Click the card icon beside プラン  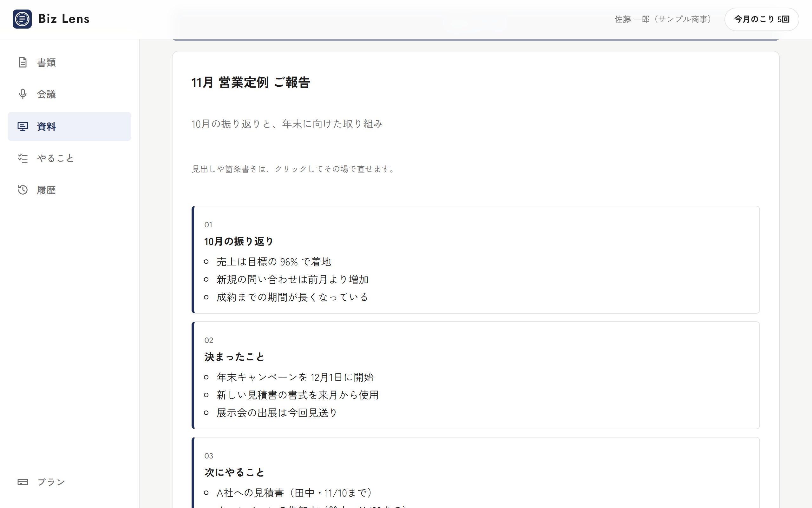pyautogui.click(x=23, y=482)
